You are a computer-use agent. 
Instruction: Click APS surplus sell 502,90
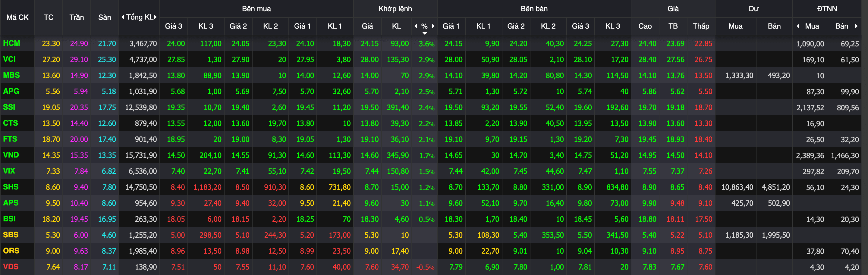click(779, 203)
